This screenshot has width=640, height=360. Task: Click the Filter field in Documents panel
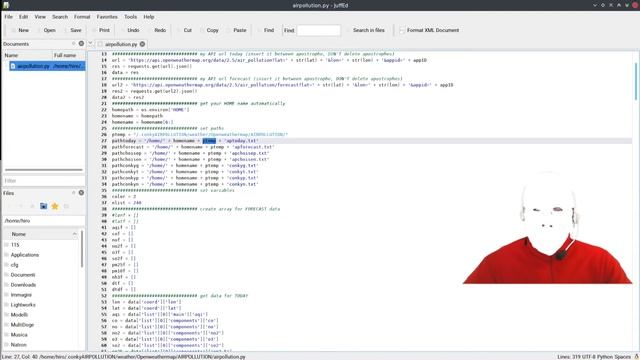pos(44,180)
